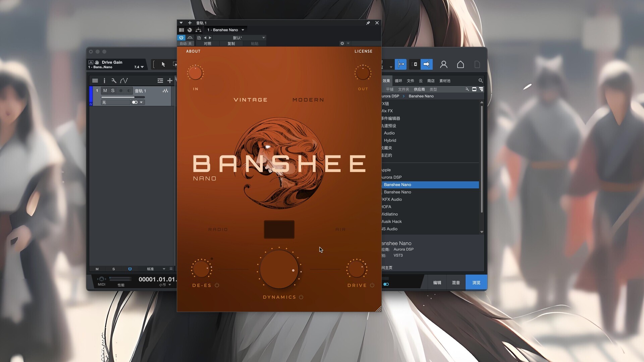Click the home start page icon

[460, 64]
